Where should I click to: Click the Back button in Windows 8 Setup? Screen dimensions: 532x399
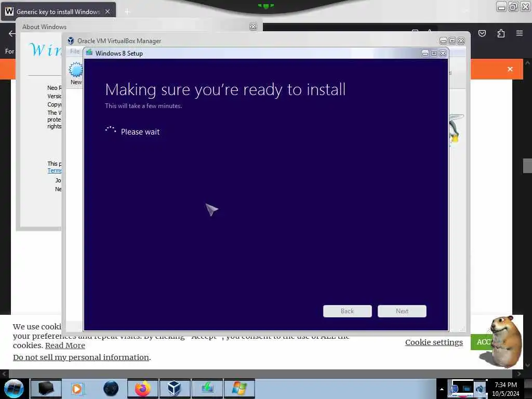coord(348,311)
